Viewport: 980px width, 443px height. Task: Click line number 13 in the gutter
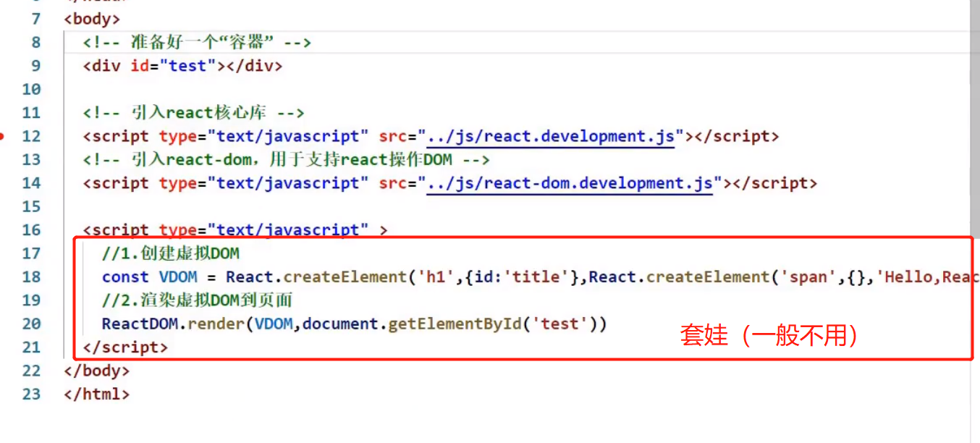click(31, 160)
